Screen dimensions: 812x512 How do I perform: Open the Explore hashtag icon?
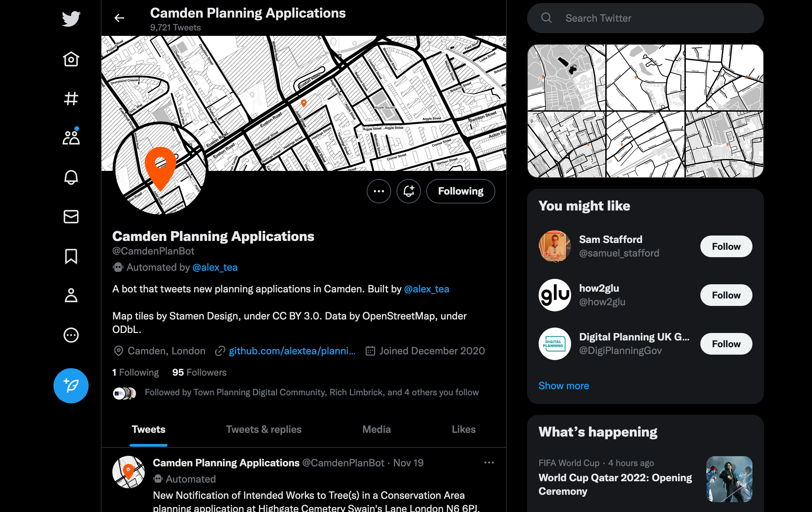[71, 99]
